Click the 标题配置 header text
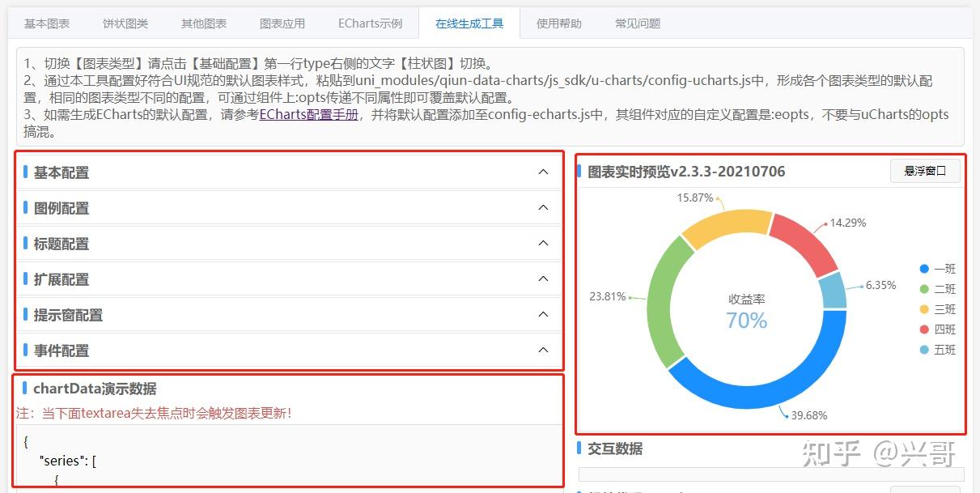This screenshot has height=493, width=980. [x=62, y=244]
